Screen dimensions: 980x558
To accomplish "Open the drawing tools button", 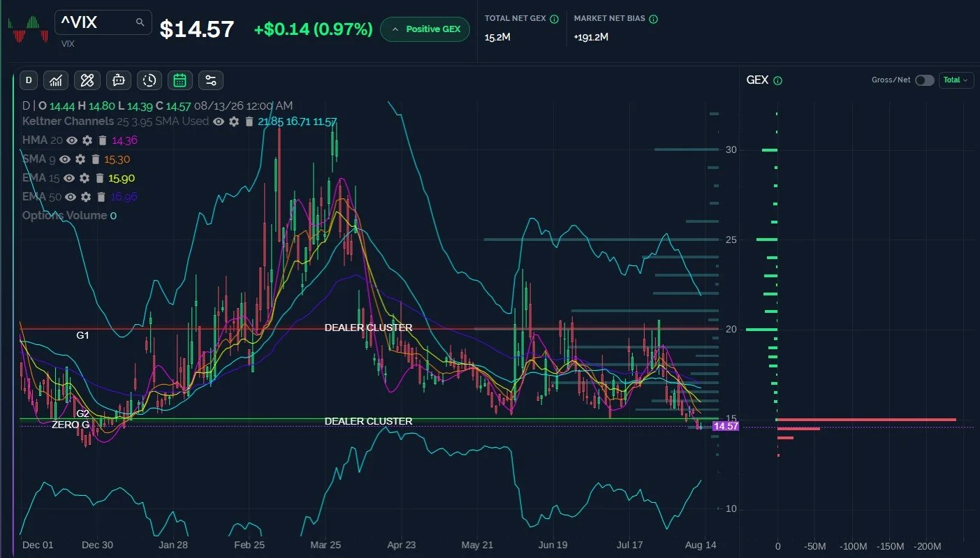I will [87, 80].
